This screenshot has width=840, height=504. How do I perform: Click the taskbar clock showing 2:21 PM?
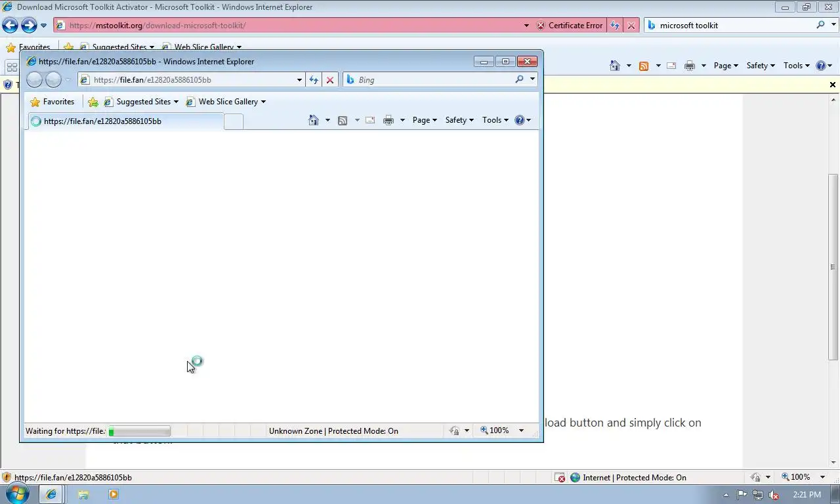tap(807, 495)
